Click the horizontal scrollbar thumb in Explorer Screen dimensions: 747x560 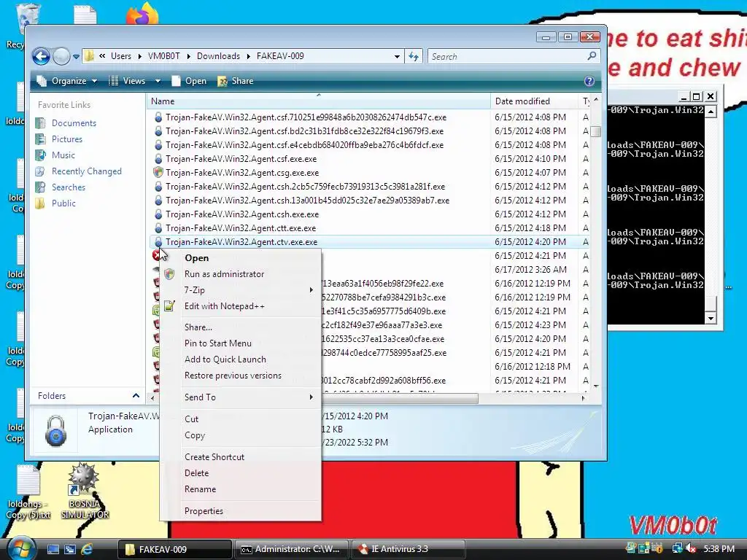[399, 398]
